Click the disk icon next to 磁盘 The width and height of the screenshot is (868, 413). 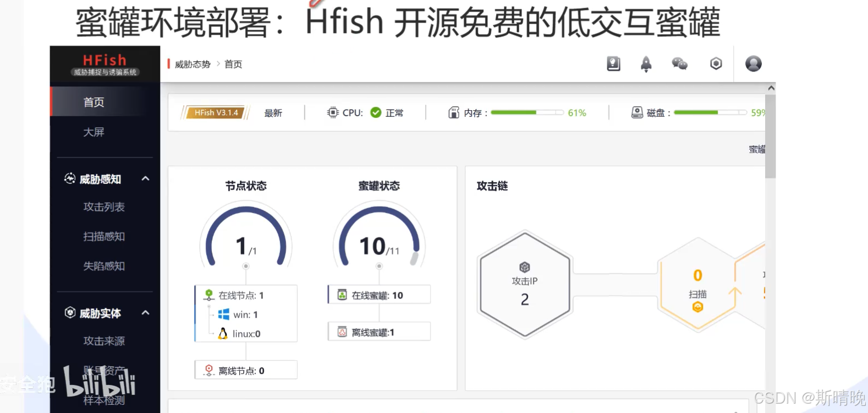tap(637, 112)
